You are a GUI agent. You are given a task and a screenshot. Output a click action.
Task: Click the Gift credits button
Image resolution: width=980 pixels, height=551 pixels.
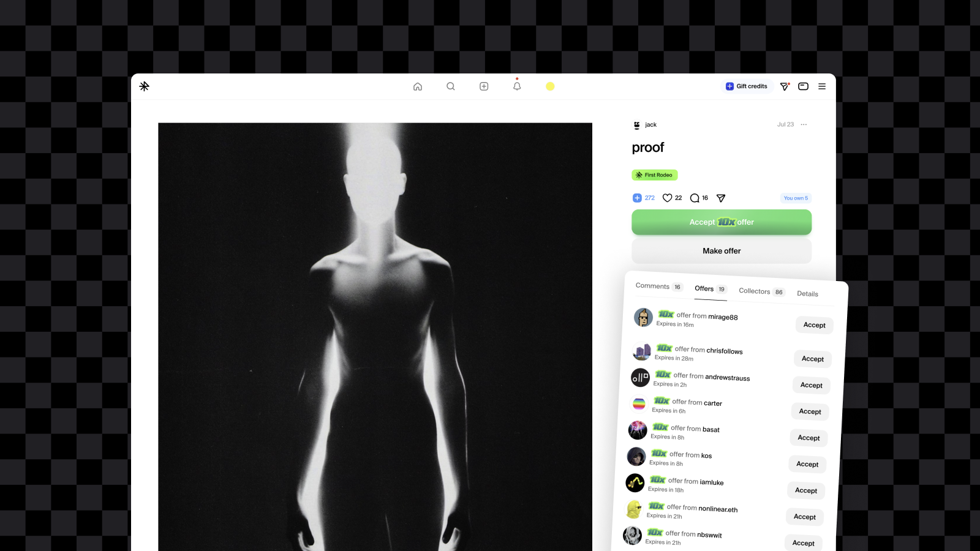click(x=747, y=86)
